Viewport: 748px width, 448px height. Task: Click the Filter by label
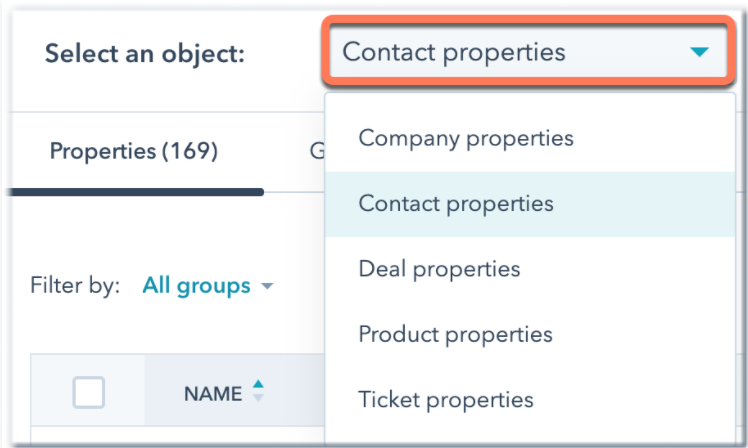(x=75, y=286)
